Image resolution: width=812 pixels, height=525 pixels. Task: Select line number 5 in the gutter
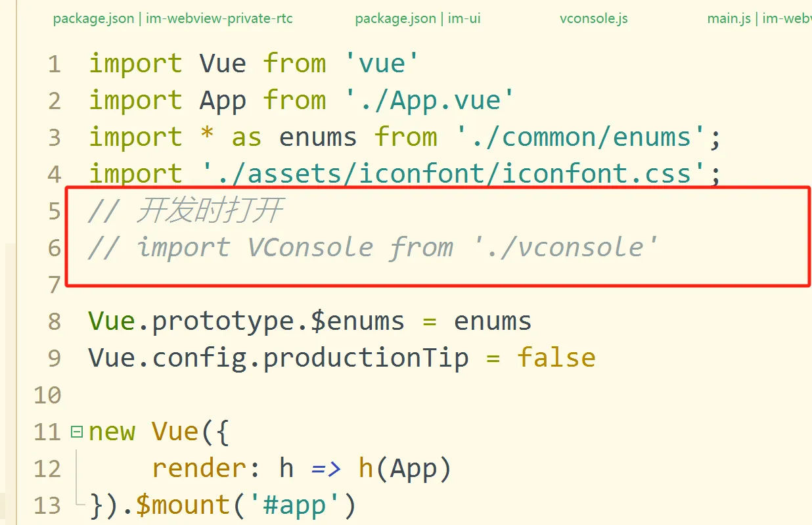[x=54, y=212]
